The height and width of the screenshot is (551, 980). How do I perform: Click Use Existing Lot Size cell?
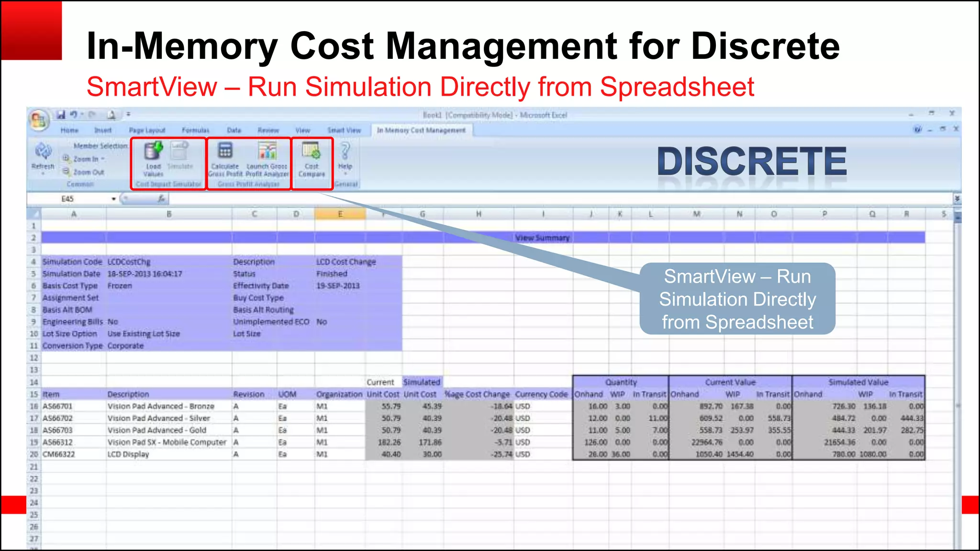coord(169,333)
